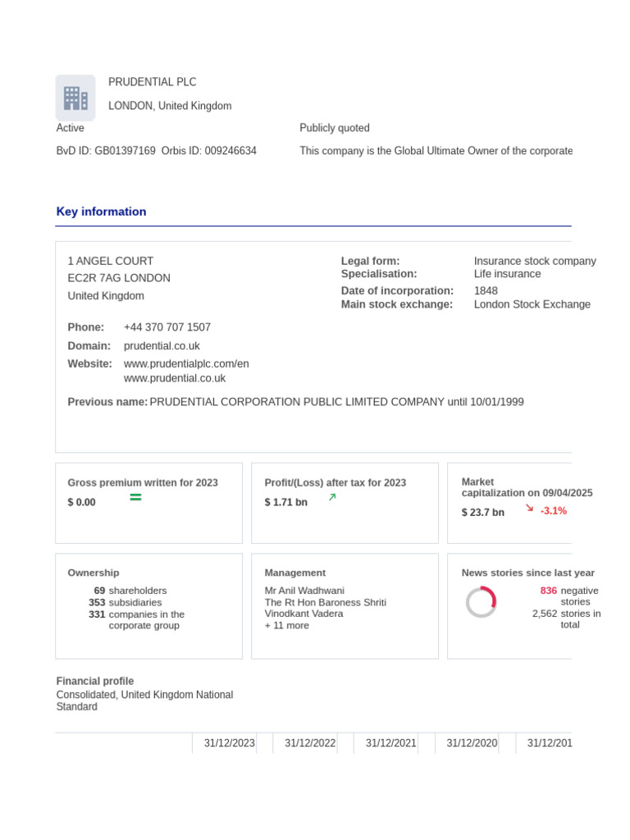Click the news stories donut chart
This screenshot has height=840, width=630.
481,601
